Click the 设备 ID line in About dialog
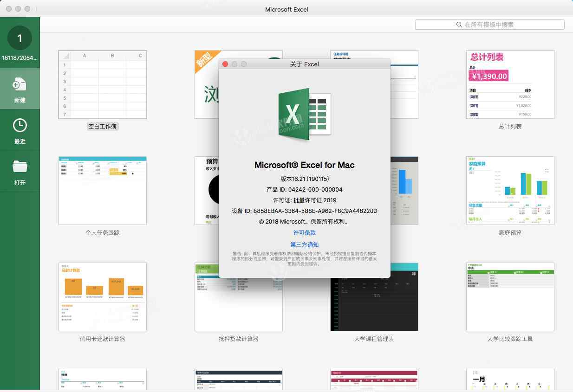This screenshot has height=392, width=573. tap(305, 211)
